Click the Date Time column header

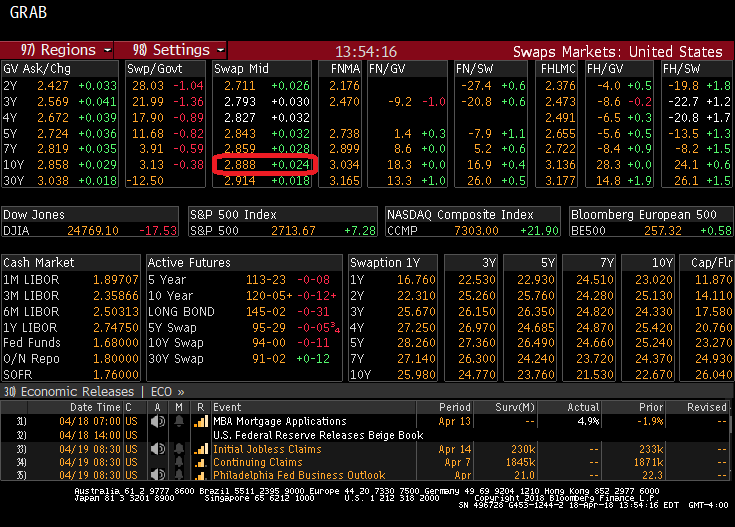tap(96, 407)
